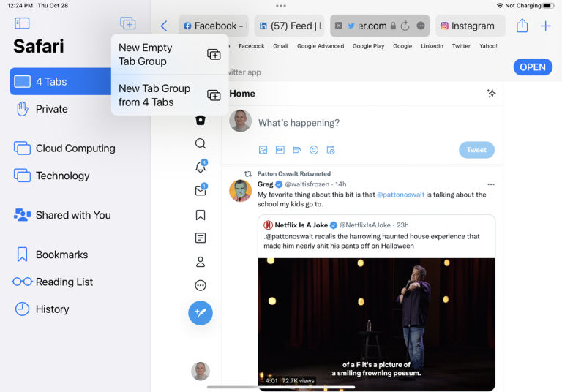Switch to the LinkedIn Feed tab
Screen dimensions: 562x392
click(x=288, y=26)
